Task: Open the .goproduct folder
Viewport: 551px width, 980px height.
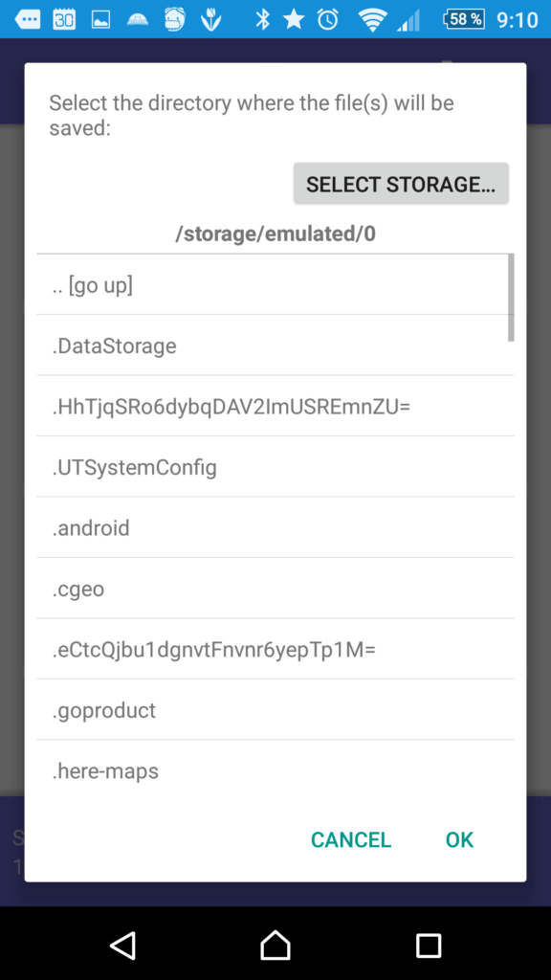Action: click(x=275, y=710)
